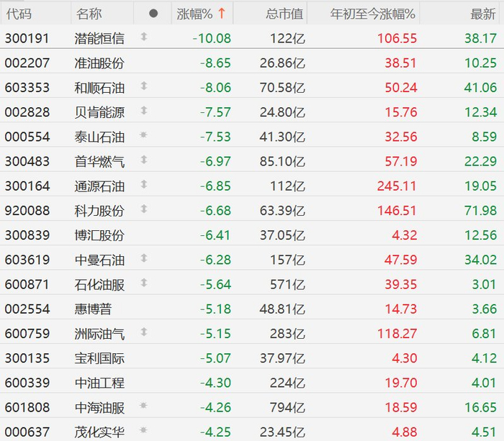Select stock name 石化油服
Viewport: 504px width, 441px height.
[x=99, y=285]
